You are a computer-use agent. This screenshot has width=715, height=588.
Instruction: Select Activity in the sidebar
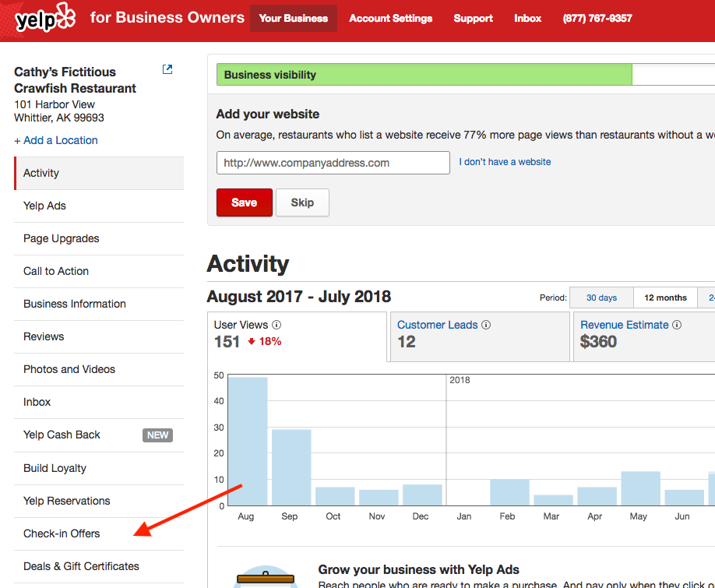click(x=99, y=173)
